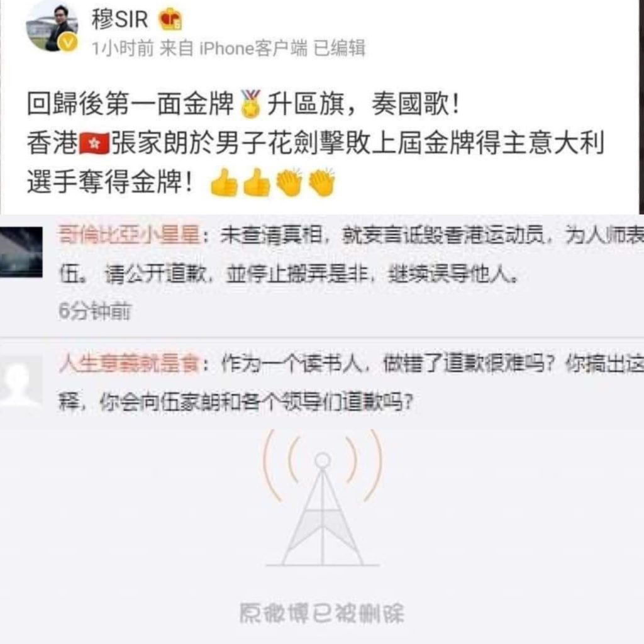644x644 pixels.
Task: Click the 原微博已被删除 notice text
Action: coord(322,613)
